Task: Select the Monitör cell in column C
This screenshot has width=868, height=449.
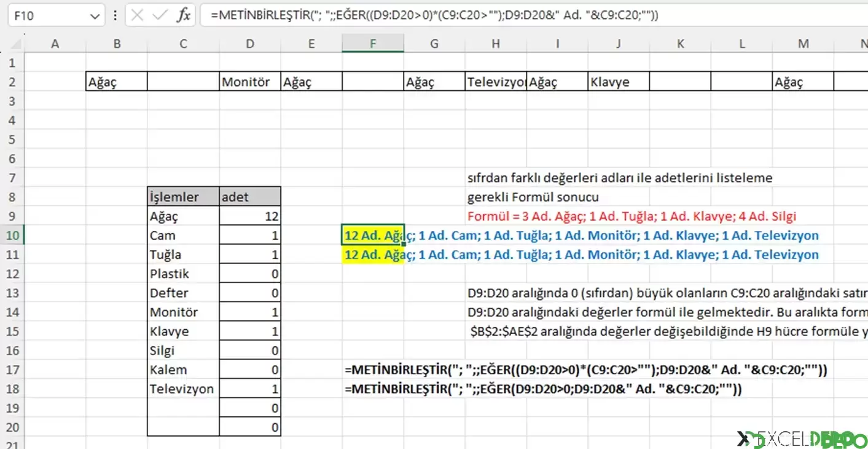Action: tap(183, 312)
